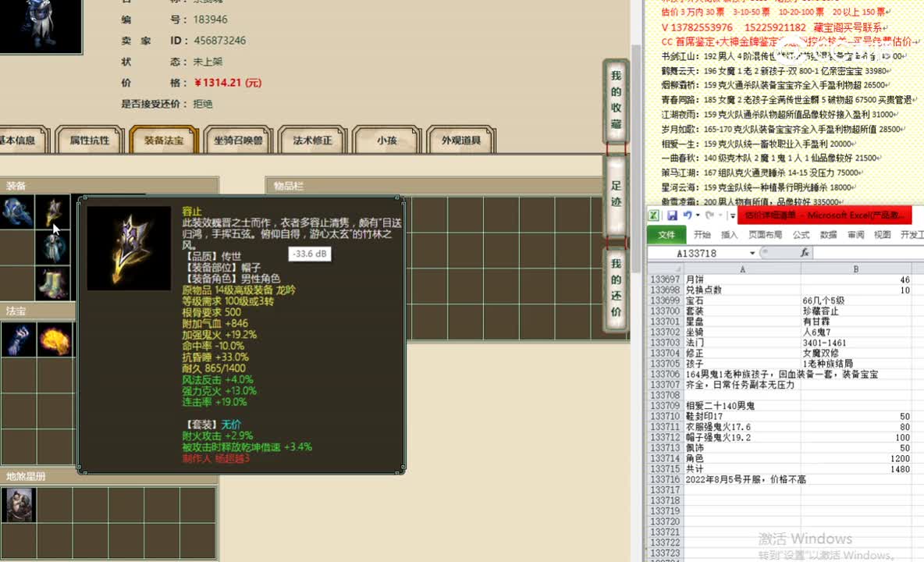Click the Excel formula bar input
This screenshot has height=562, width=924.
click(868, 254)
